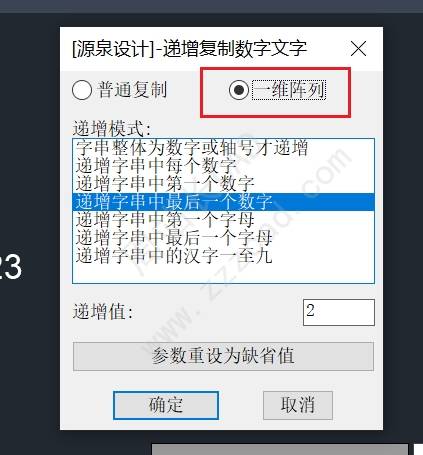423x455 pixels.
Task: Click the white 23 text on dark canvas
Action: (x=11, y=266)
